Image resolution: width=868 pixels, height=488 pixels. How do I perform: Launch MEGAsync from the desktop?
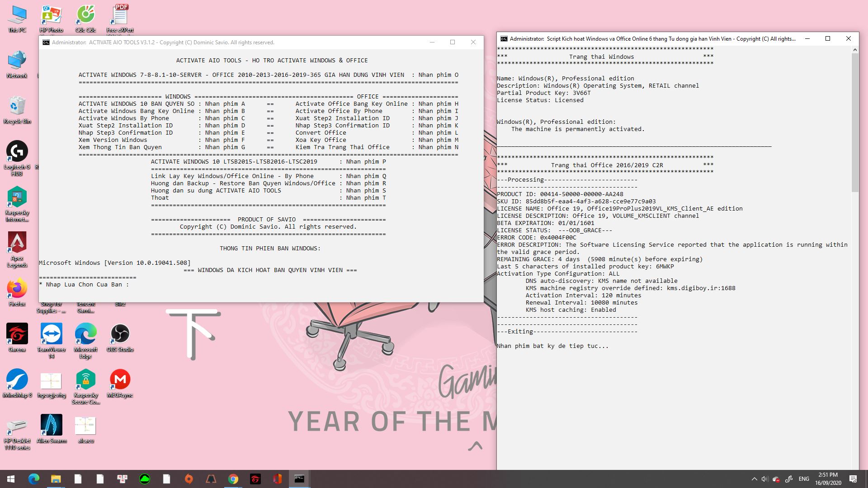[x=120, y=380]
